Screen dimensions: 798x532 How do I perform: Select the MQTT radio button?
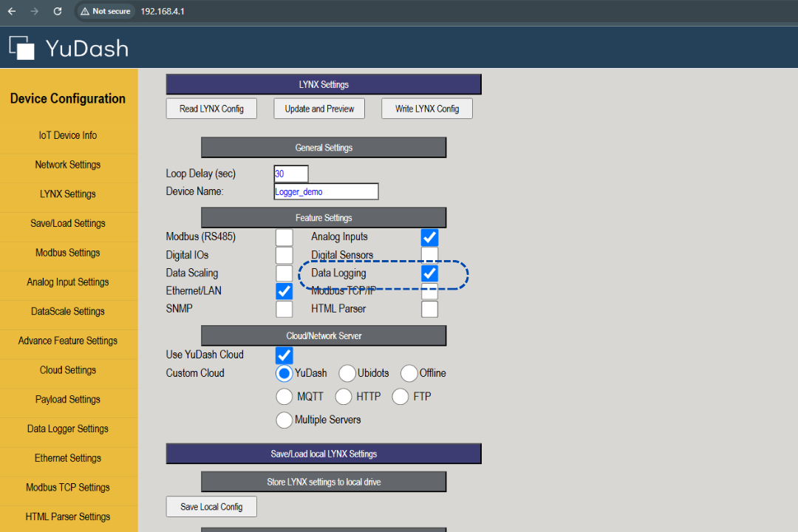284,397
